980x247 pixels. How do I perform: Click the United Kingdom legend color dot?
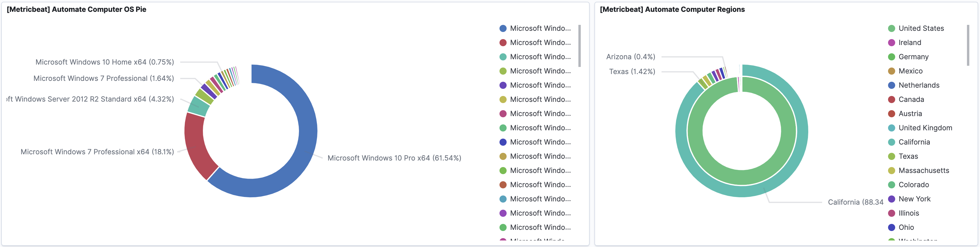click(x=891, y=128)
